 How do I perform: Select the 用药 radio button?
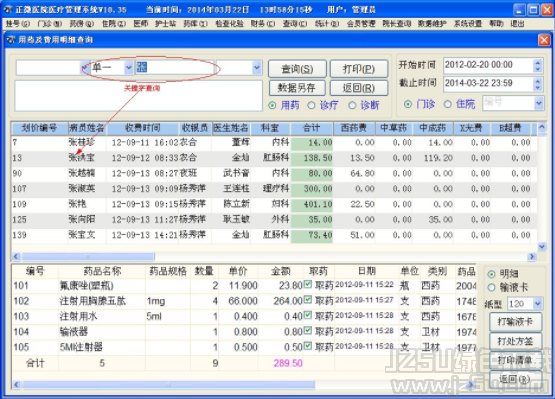(272, 105)
